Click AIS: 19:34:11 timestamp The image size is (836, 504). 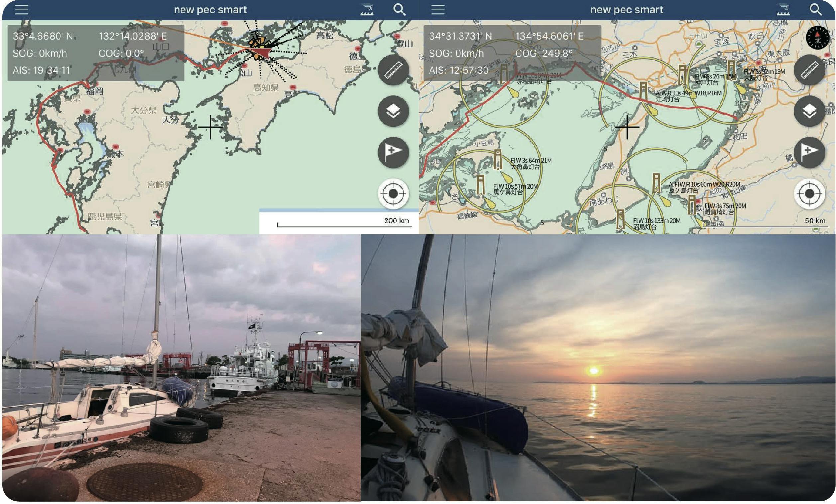point(41,70)
